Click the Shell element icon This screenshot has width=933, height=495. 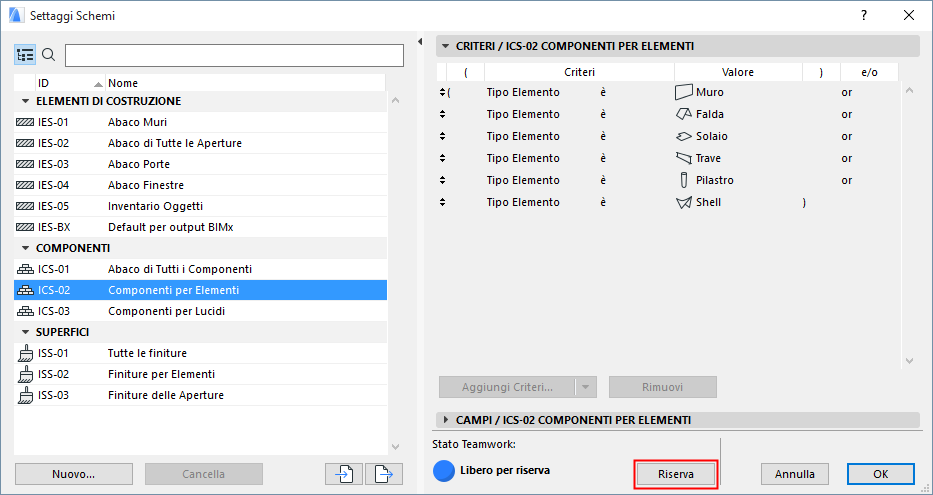684,202
